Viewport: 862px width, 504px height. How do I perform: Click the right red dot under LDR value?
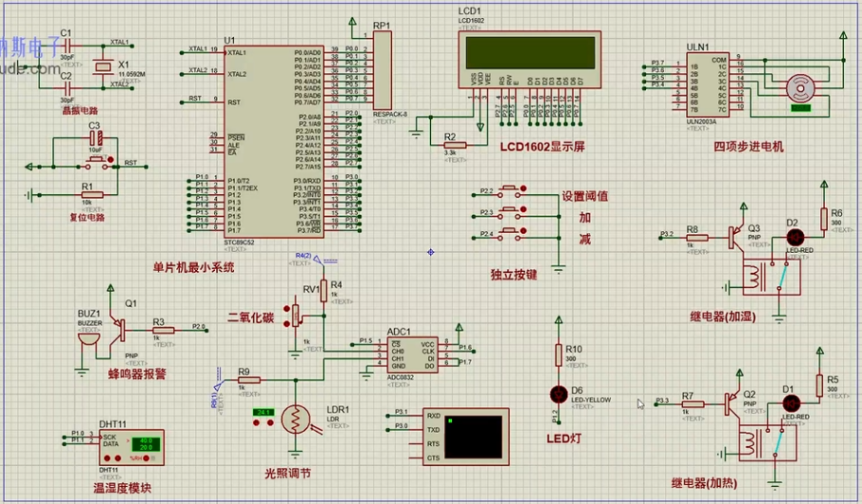tap(271, 423)
